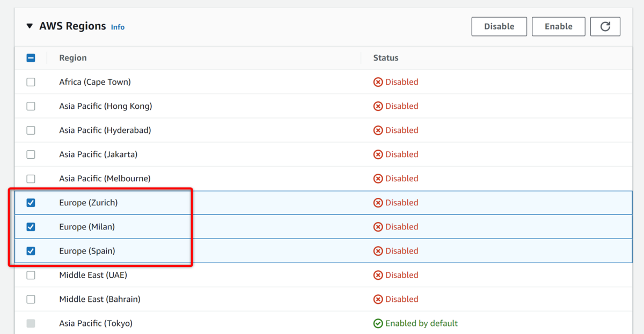
Task: Check the Middle East (Bahrain) checkbox
Action: tap(31, 299)
